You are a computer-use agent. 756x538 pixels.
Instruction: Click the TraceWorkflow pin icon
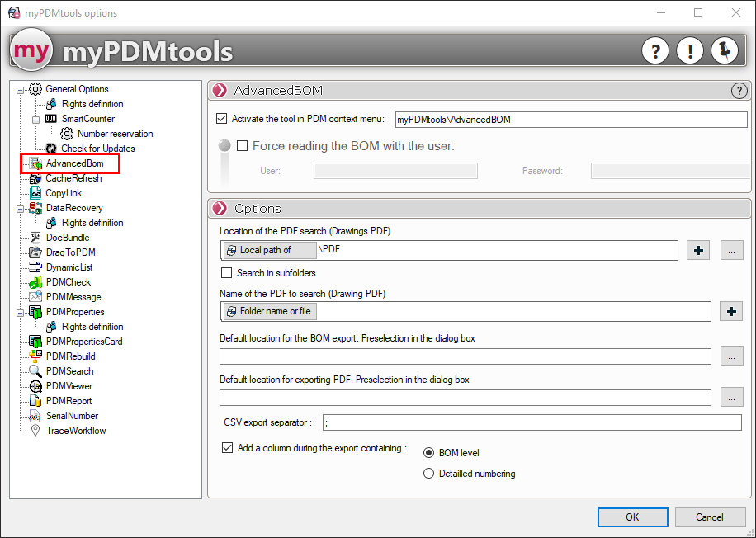35,431
